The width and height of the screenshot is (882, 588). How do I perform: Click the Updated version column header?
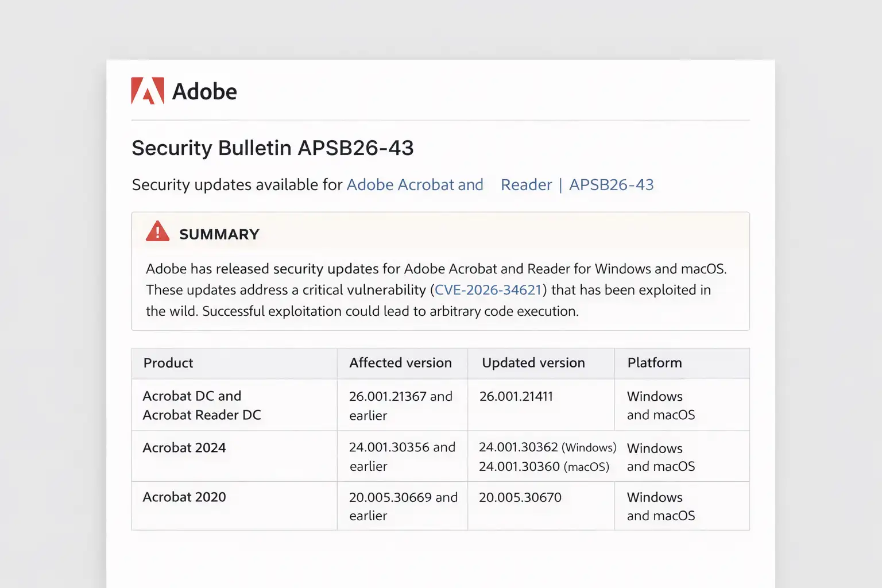click(533, 363)
